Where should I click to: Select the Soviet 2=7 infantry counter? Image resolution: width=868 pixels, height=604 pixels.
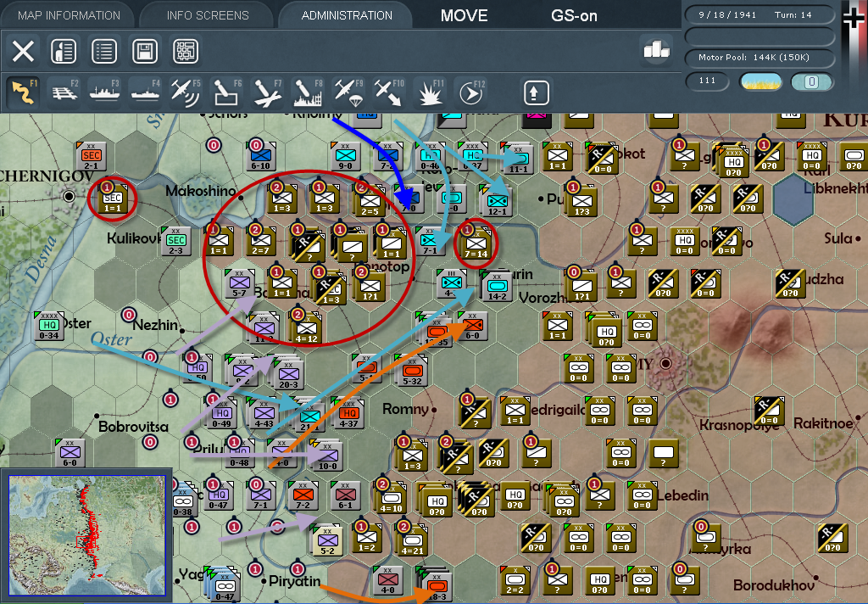[261, 242]
